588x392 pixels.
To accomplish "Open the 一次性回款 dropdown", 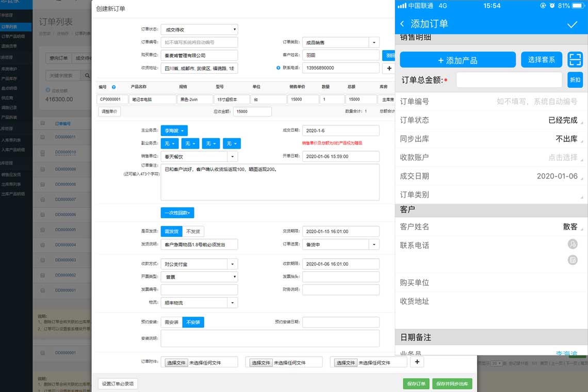I will click(x=177, y=213).
